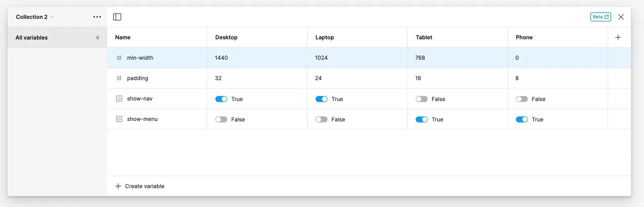Toggle show-nav Laptop switch
Screen dimensions: 644x207
322,99
